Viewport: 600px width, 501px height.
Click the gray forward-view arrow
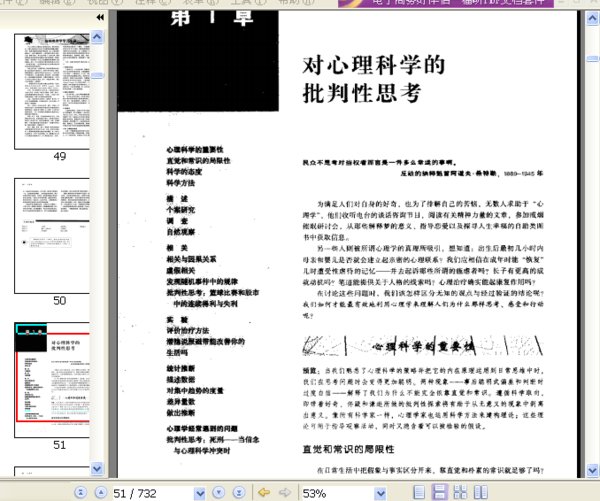point(285,492)
